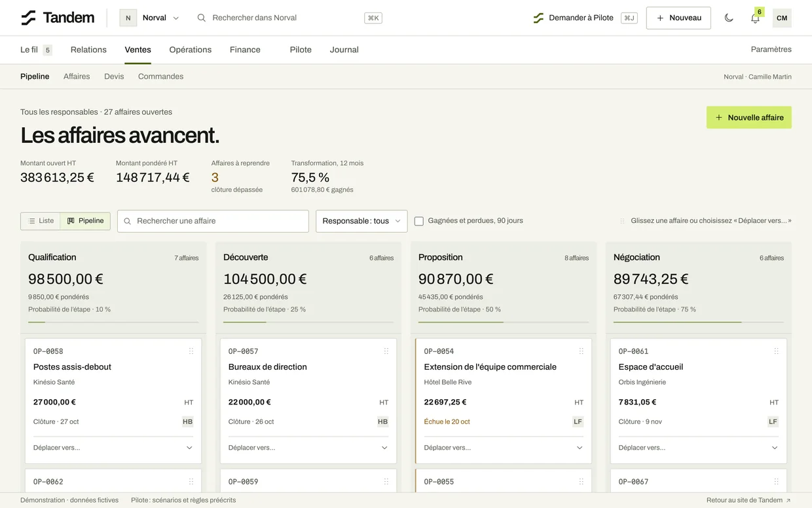Open the Relations tab

[88, 50]
